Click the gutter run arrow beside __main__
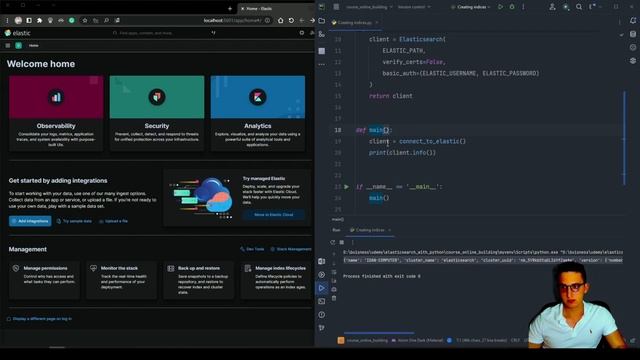 pyautogui.click(x=347, y=187)
